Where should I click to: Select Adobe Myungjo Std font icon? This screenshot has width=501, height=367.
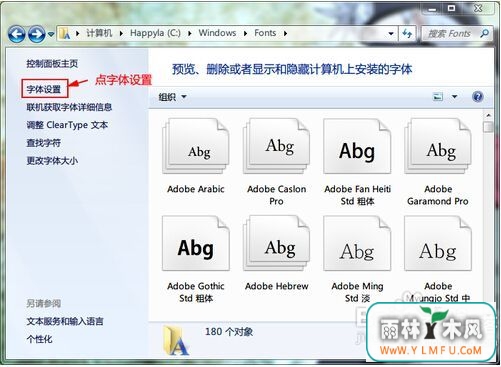438,243
